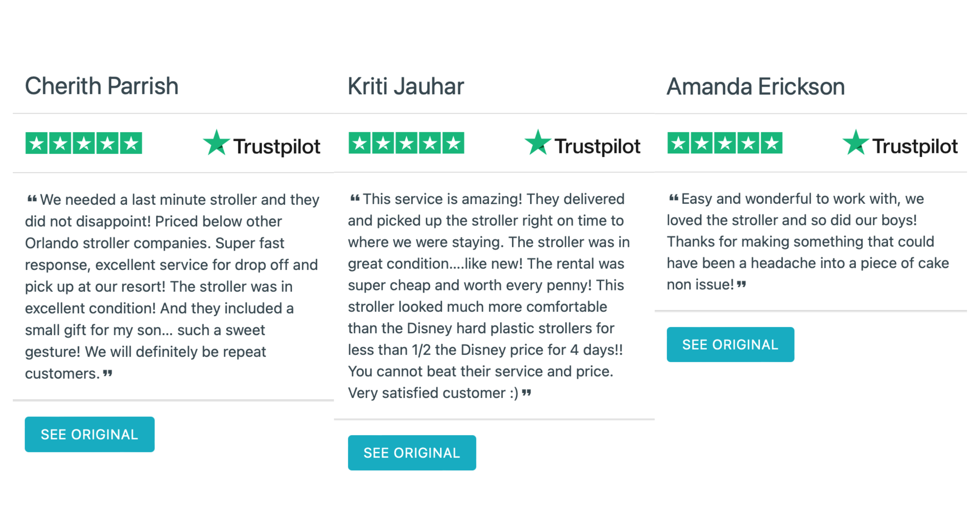Click Cherith Parrish's five-star rating badge
The image size is (980, 523).
tap(83, 143)
